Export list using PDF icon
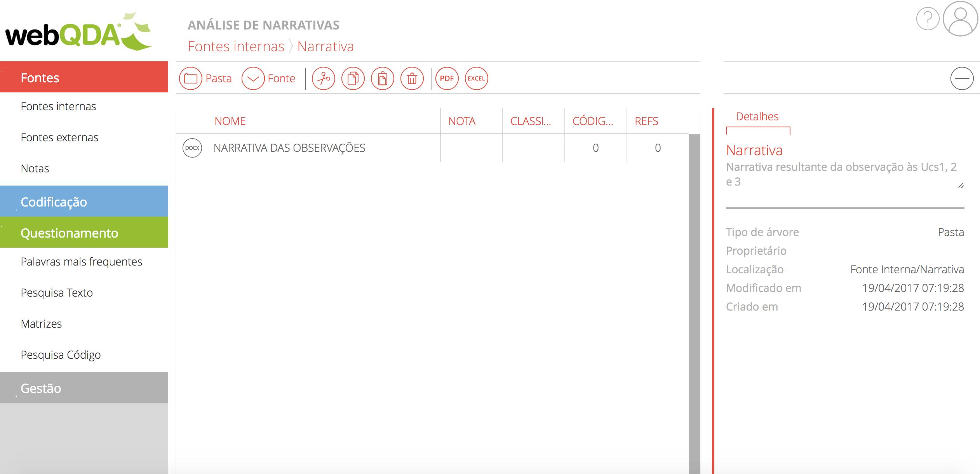The width and height of the screenshot is (980, 474). tap(447, 78)
